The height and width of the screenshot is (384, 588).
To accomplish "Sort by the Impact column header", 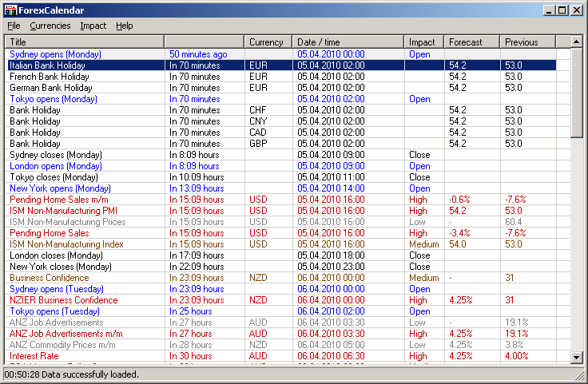I will 424,42.
